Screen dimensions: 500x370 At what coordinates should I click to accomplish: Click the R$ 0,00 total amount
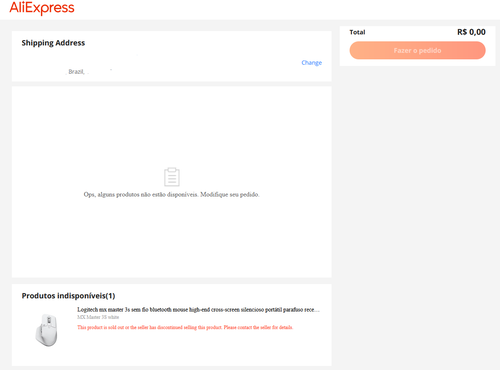(x=471, y=32)
